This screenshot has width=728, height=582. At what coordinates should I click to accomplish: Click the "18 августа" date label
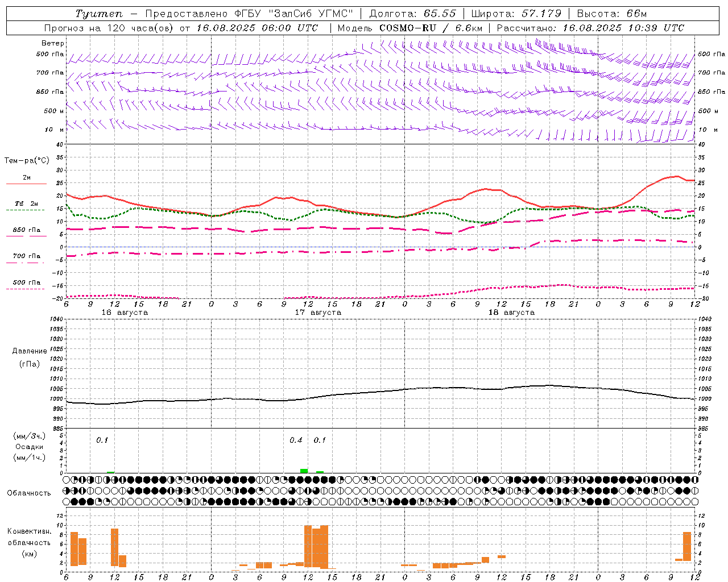click(511, 313)
